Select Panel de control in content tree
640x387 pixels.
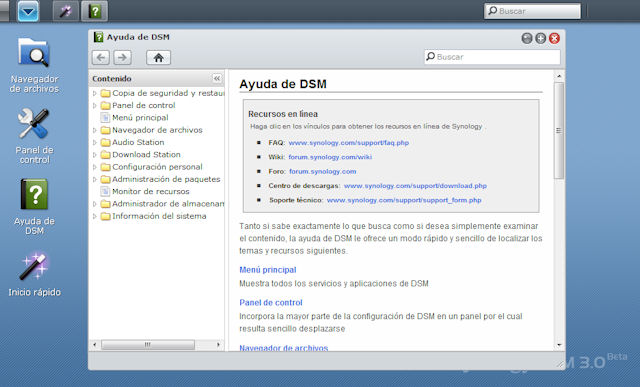pyautogui.click(x=144, y=105)
